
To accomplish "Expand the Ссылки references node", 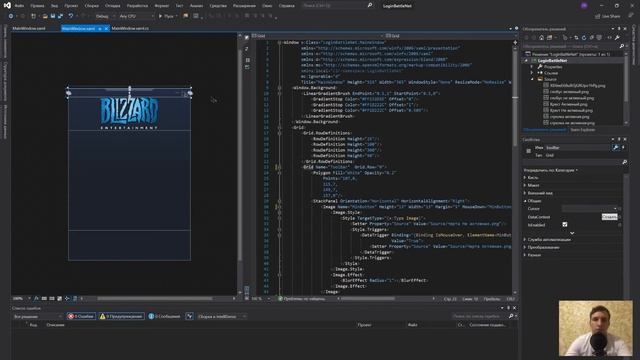I will pyautogui.click(x=532, y=73).
